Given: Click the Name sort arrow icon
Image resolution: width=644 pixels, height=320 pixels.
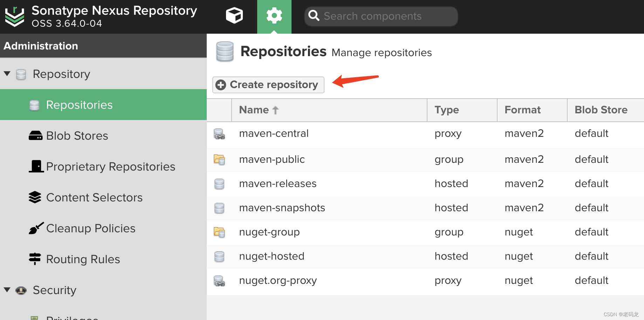Looking at the screenshot, I should (275, 110).
